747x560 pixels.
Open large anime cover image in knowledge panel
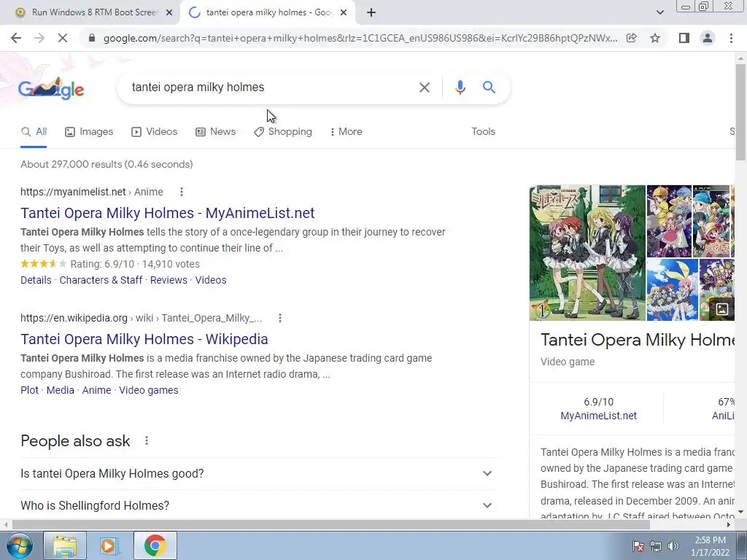(x=587, y=253)
